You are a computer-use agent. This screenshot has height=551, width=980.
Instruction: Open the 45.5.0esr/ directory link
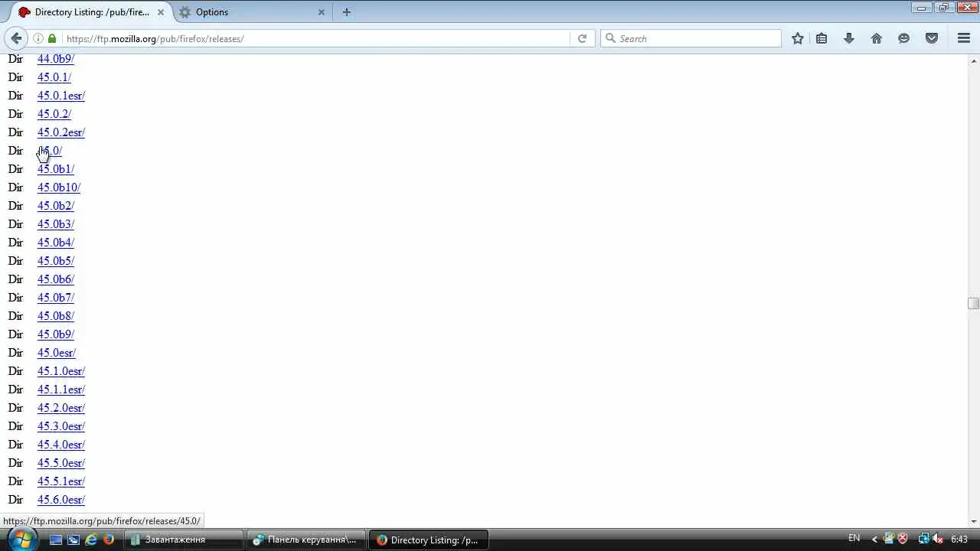(61, 463)
